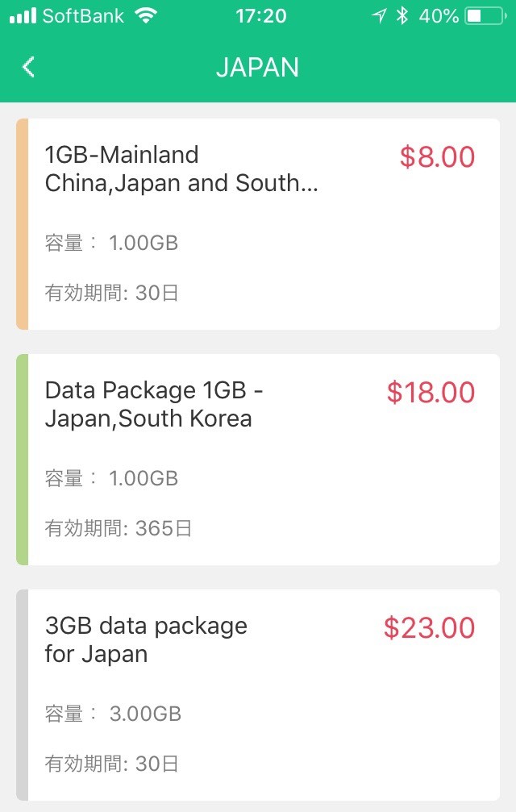The height and width of the screenshot is (812, 516).
Task: Tap the green stripe on second plan card
Action: point(23,460)
